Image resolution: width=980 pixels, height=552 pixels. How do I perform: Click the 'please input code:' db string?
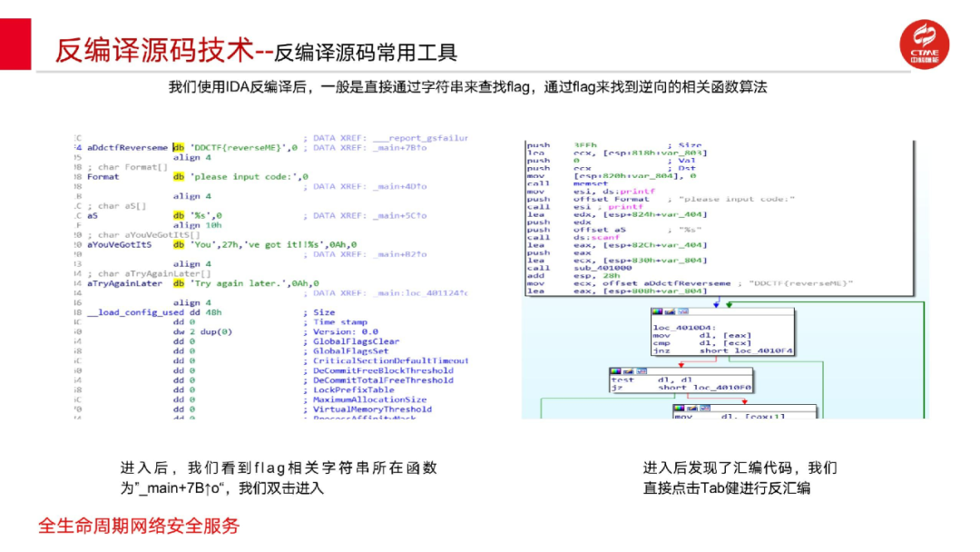tap(243, 177)
